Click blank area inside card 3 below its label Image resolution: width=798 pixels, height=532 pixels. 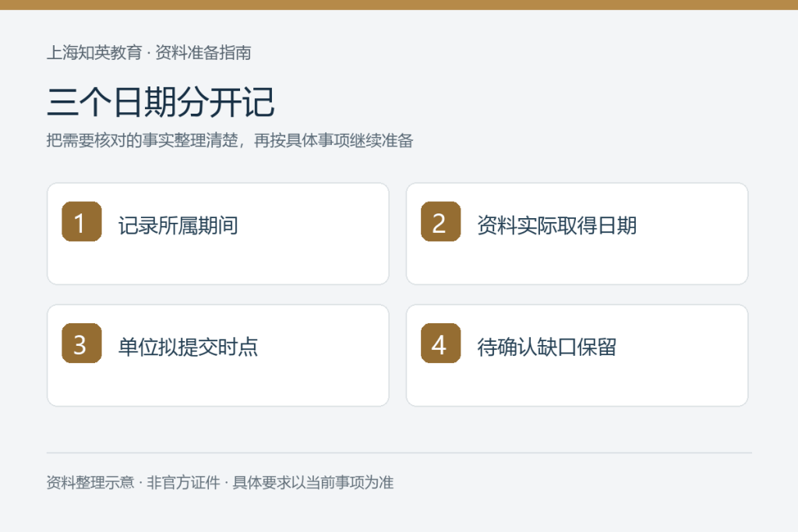coord(218,385)
